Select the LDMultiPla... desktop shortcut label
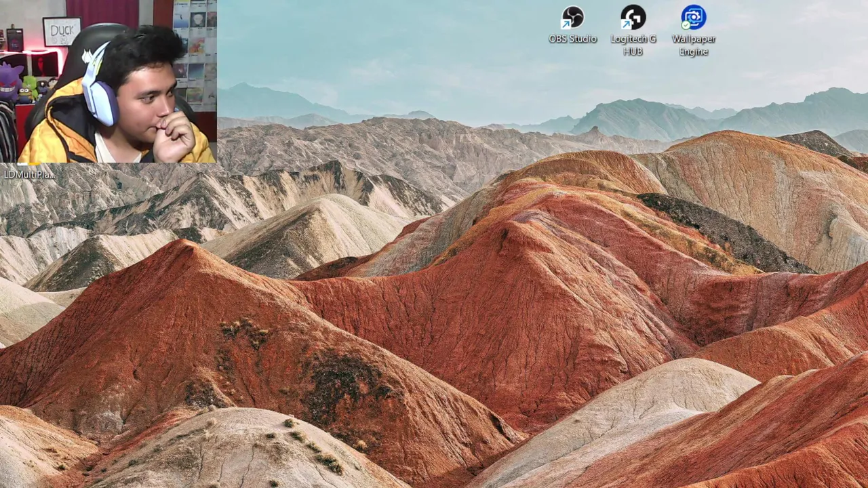 (29, 174)
